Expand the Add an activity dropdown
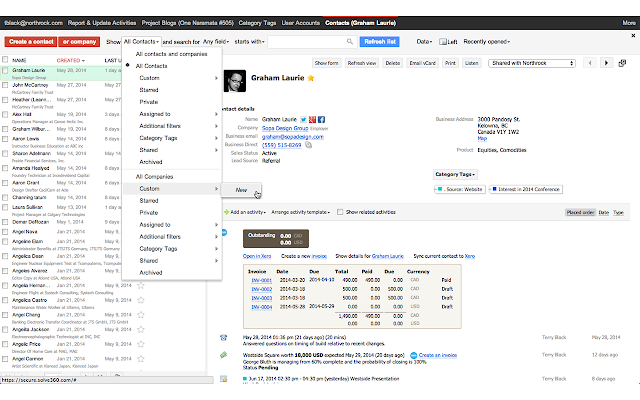The height and width of the screenshot is (400, 640). (x=248, y=212)
